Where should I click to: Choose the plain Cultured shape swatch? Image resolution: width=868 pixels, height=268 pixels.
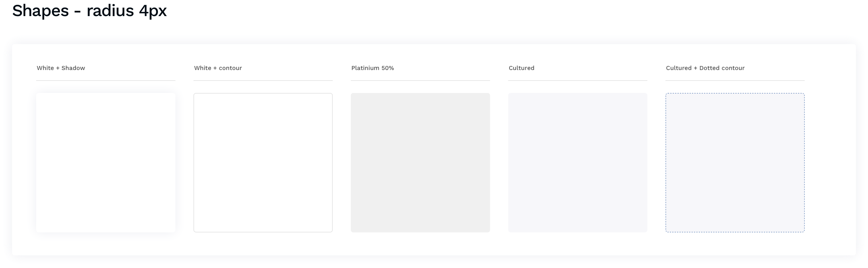click(x=577, y=163)
